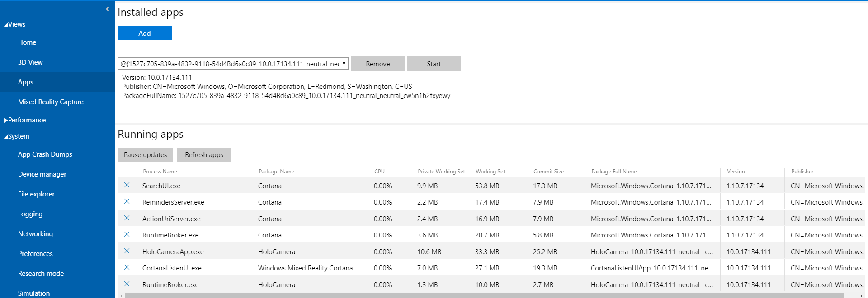Open the 3D View page
868x298 pixels.
[x=30, y=62]
